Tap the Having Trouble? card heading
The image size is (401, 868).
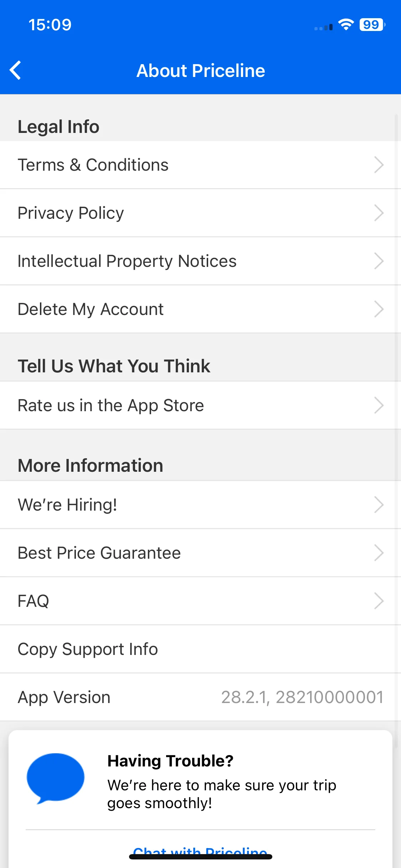coord(170,761)
